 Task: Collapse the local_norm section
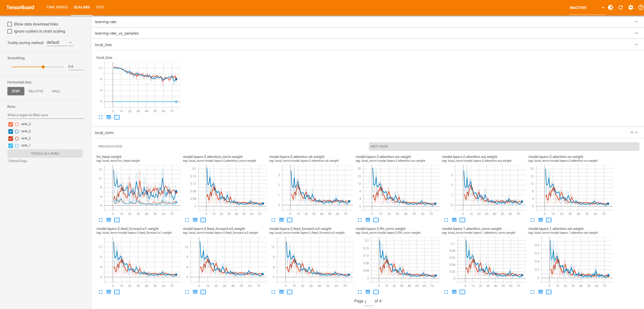point(636,133)
